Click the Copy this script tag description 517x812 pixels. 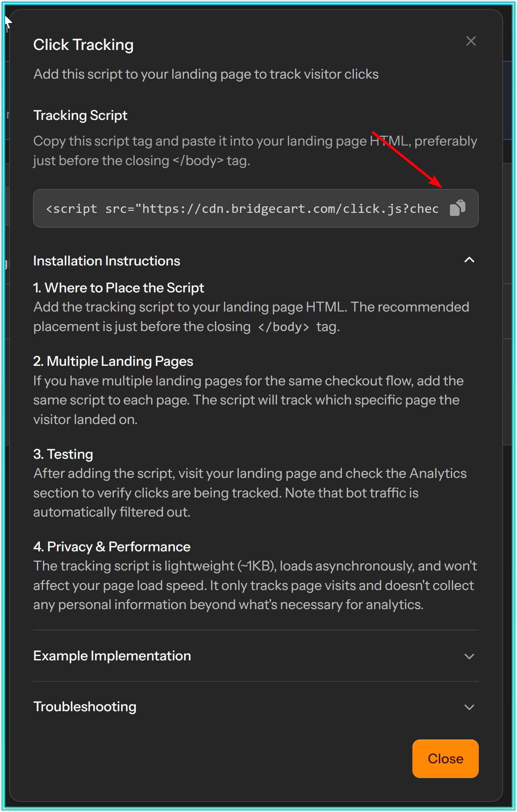(255, 150)
